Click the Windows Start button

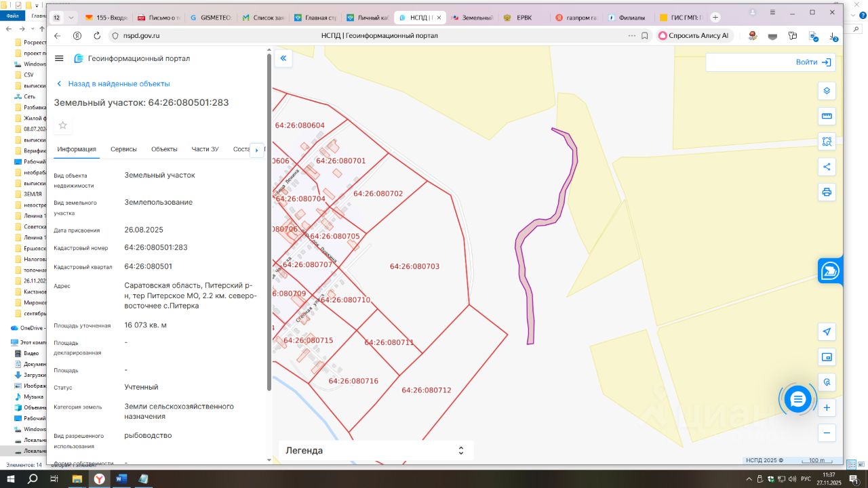coord(11,479)
